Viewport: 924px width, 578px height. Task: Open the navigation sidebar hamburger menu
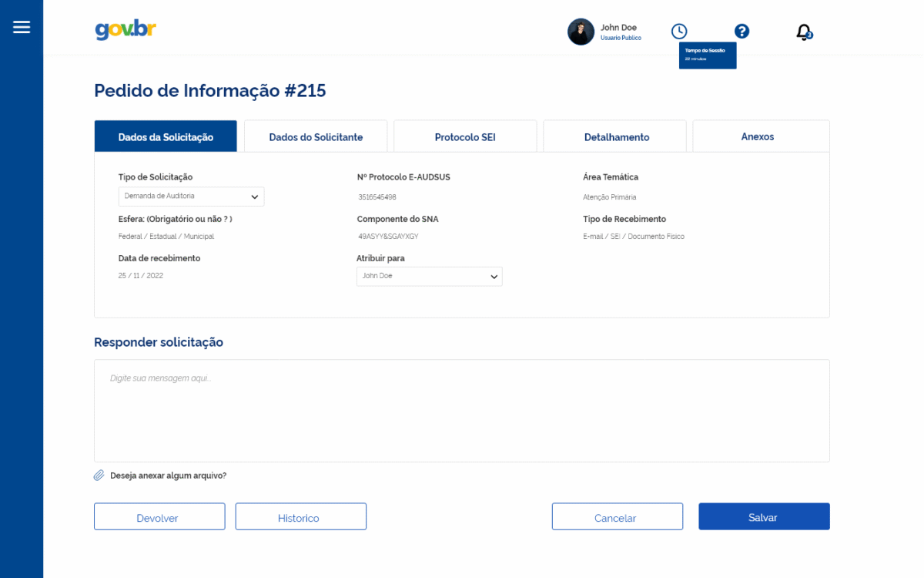[x=21, y=26]
